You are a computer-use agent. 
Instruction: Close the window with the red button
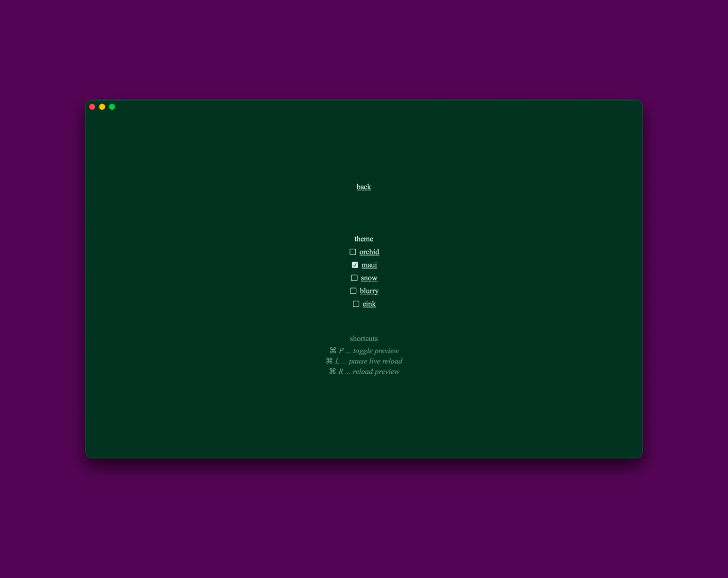[x=92, y=107]
